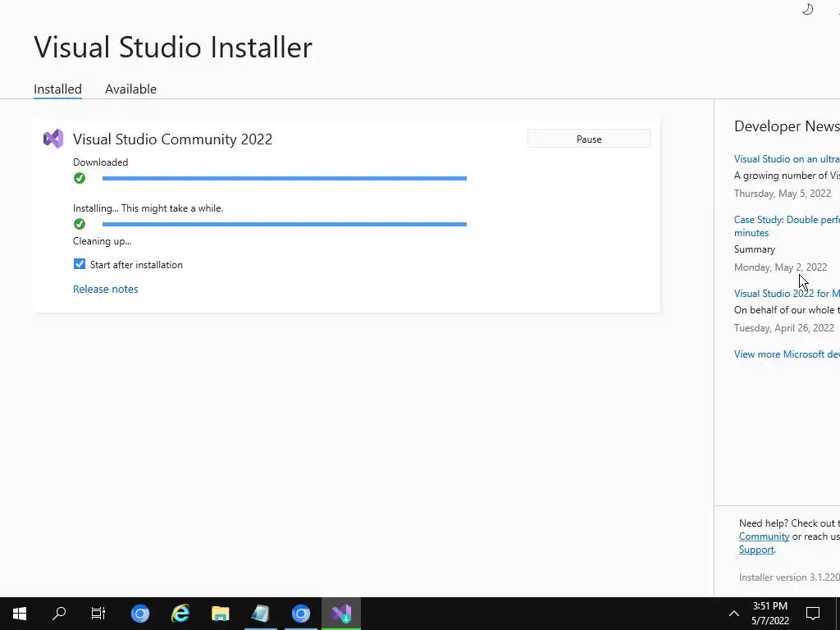Image resolution: width=840 pixels, height=630 pixels.
Task: Switch to the Available tab
Action: point(130,89)
